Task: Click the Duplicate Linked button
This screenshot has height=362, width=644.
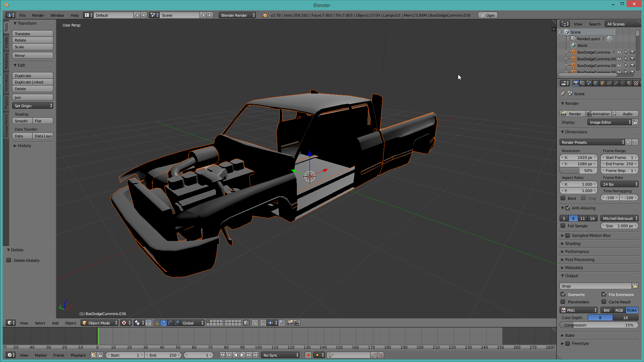Action: click(33, 82)
